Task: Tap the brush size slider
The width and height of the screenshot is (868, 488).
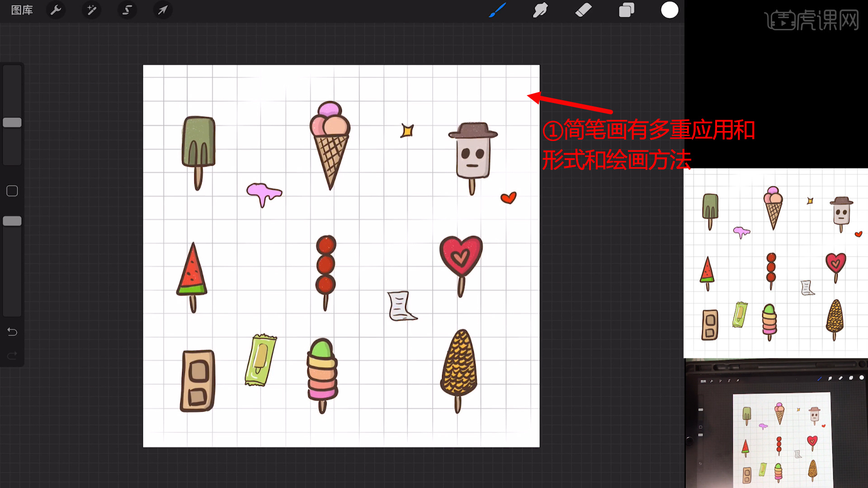Action: (13, 122)
